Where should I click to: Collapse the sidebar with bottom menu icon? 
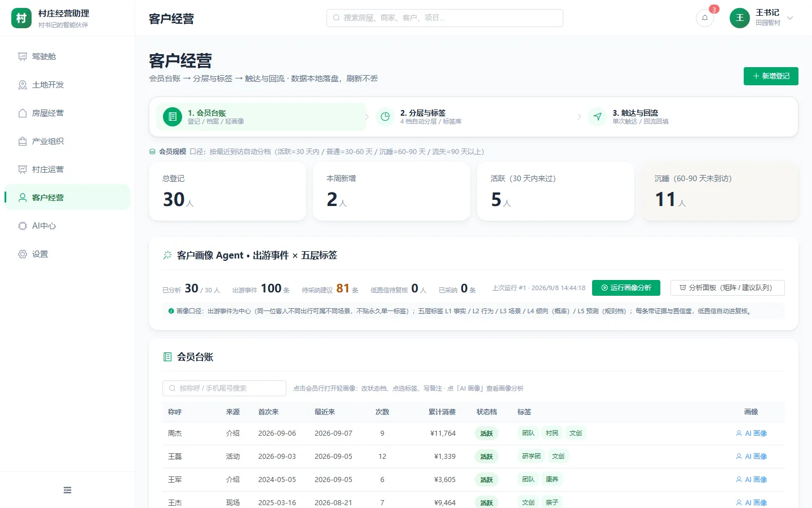click(x=68, y=490)
